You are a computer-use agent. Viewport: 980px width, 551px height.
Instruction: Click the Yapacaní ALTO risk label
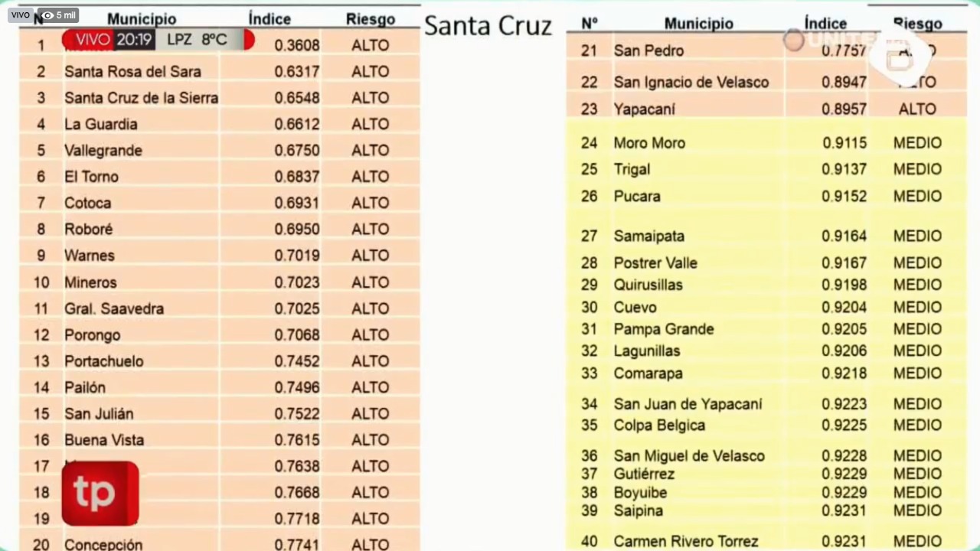(x=917, y=109)
